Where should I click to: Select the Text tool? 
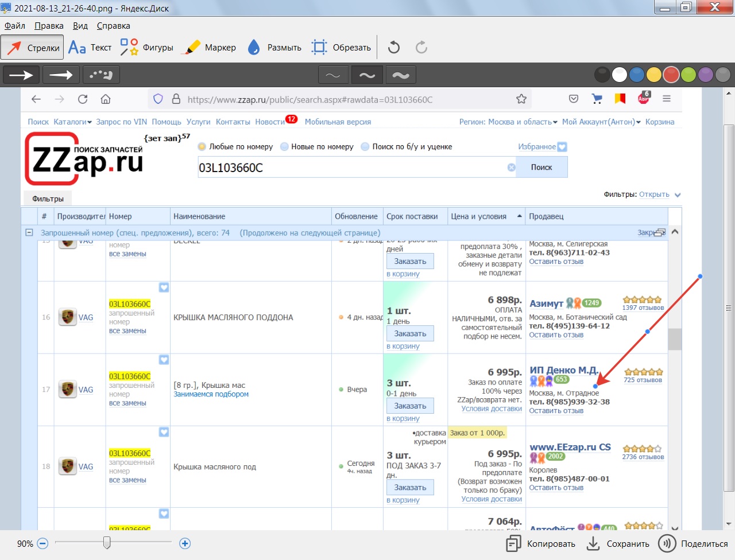[90, 48]
